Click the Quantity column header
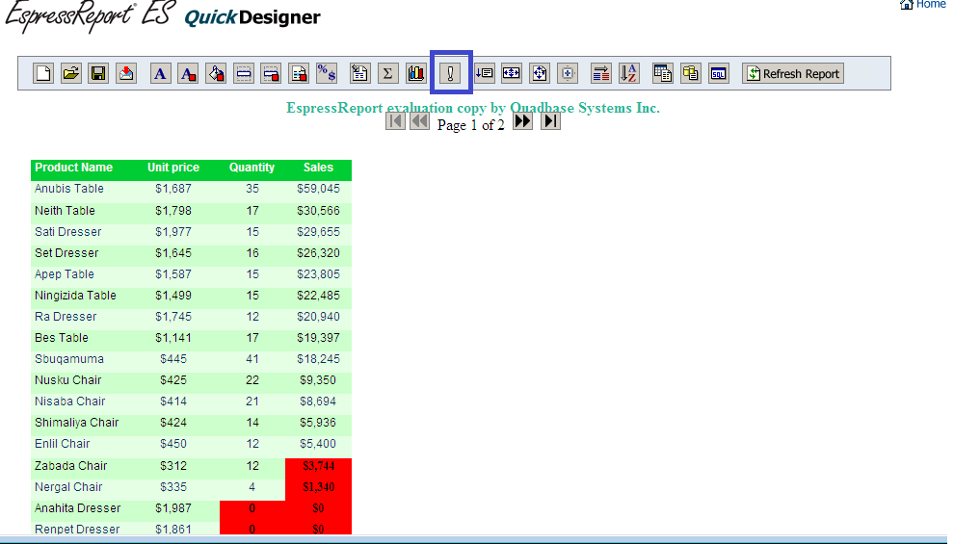Viewport: 980px width, 544px height. [252, 168]
